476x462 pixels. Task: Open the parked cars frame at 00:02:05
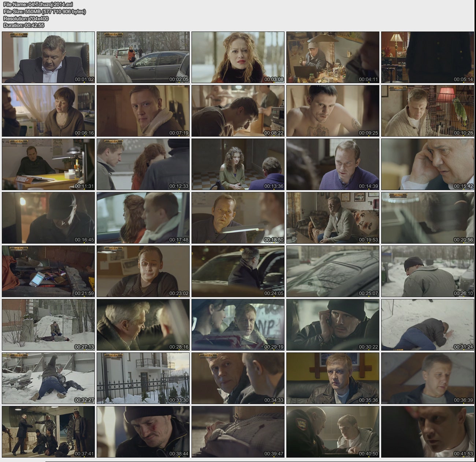tap(143, 57)
